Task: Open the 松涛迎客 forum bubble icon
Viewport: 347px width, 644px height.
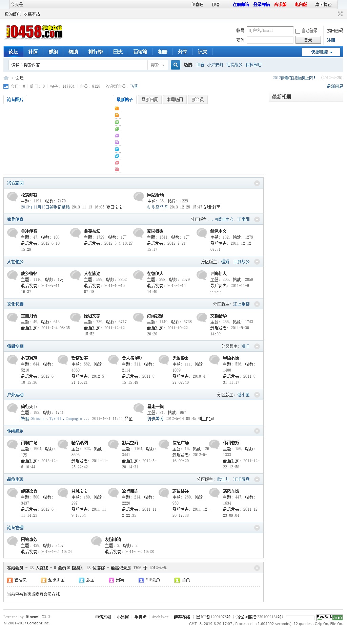Action: (13, 196)
